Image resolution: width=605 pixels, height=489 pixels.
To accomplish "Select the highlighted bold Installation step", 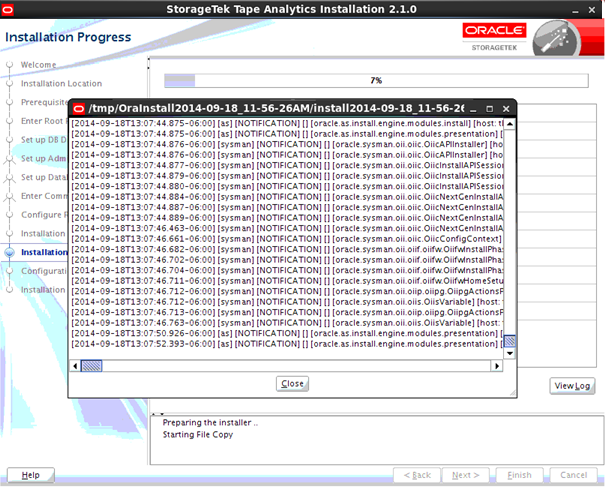I will click(x=44, y=252).
